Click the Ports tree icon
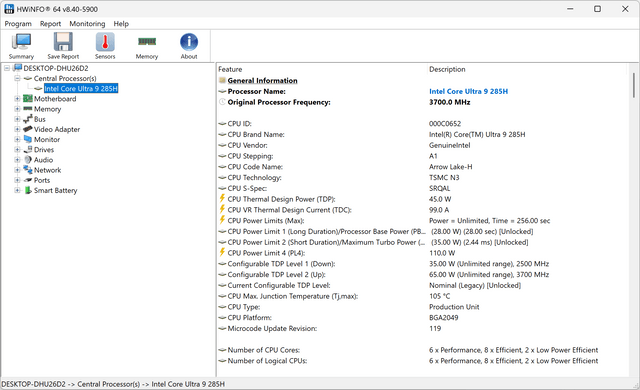The width and height of the screenshot is (640, 390). click(x=28, y=180)
